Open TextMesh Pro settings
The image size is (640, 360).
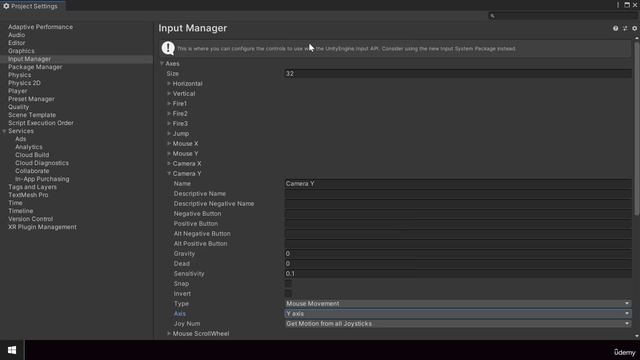28,195
